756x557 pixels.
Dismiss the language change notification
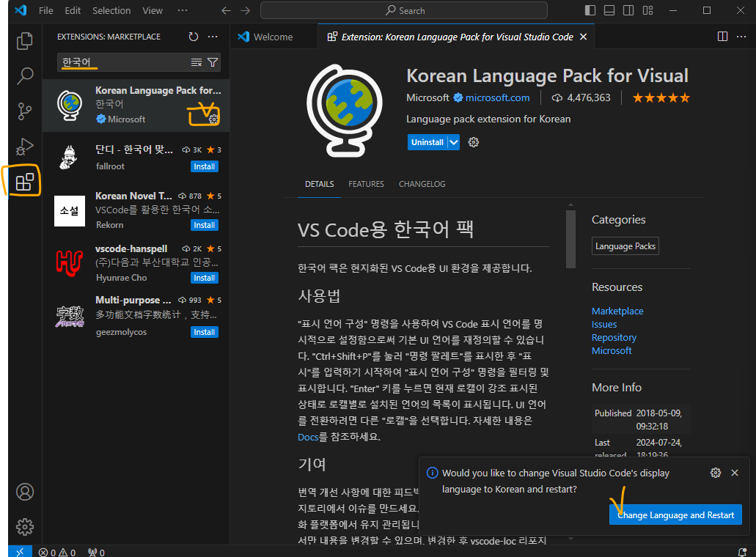[735, 473]
